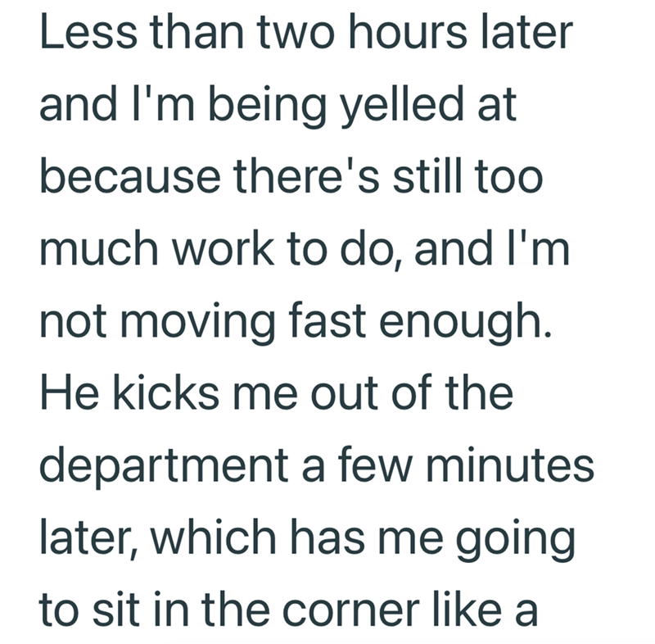Screen dimensions: 655x644
Task: Click the word "moving" in the text
Action: point(197,322)
